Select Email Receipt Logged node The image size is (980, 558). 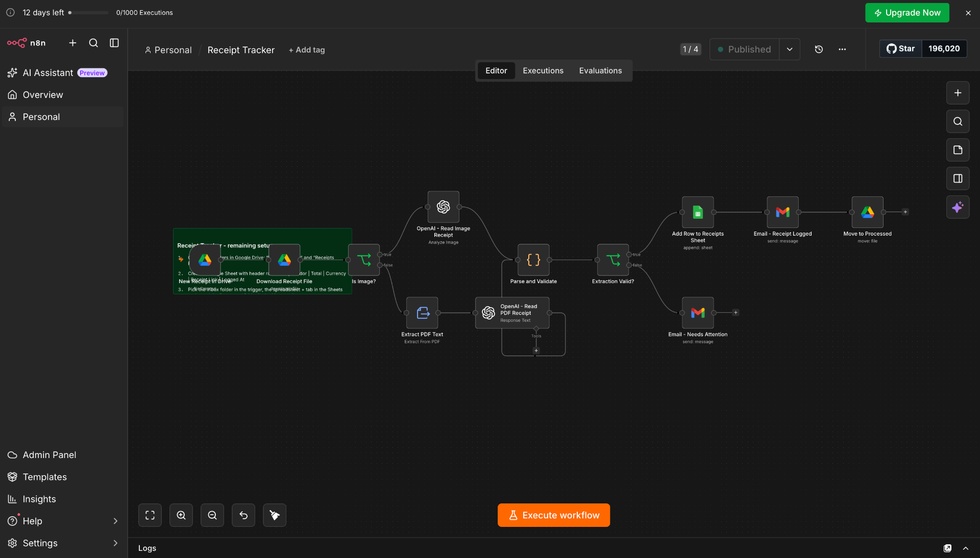[782, 212]
